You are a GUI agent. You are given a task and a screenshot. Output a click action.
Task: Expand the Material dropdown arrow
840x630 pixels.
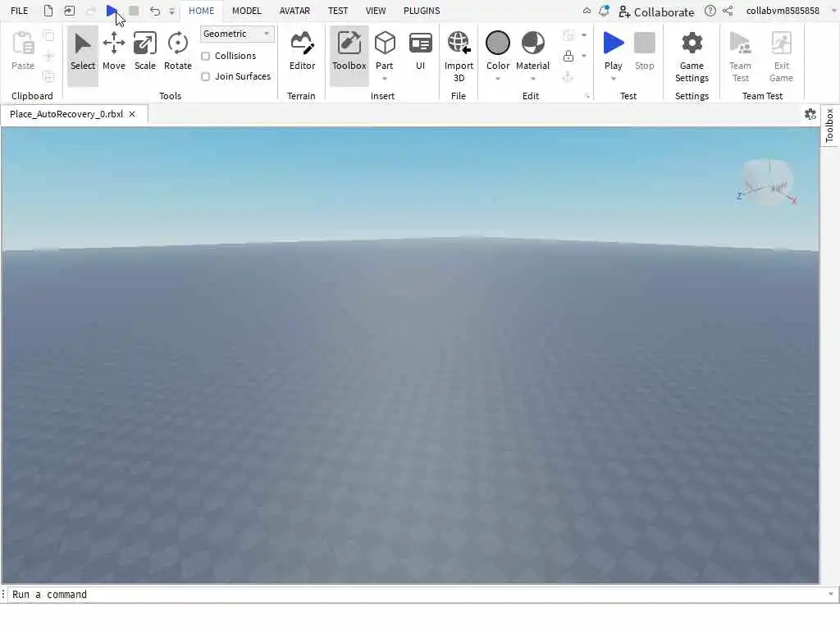click(x=532, y=79)
